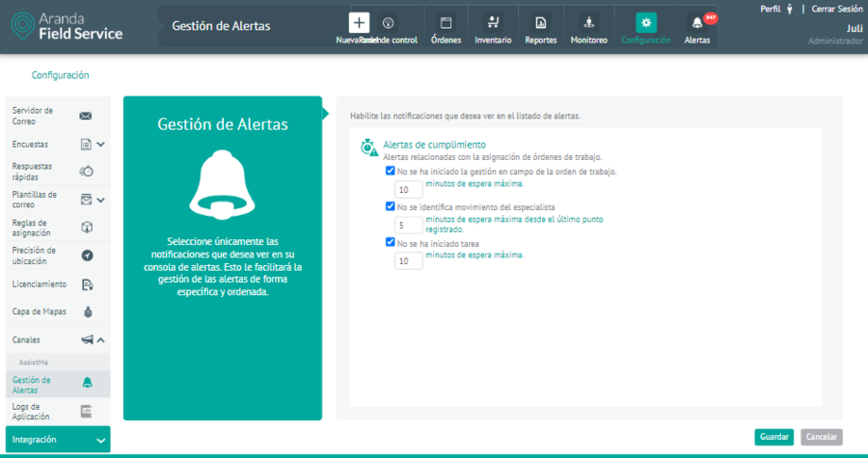Click the Precisión de ubicación compass icon

(x=87, y=256)
